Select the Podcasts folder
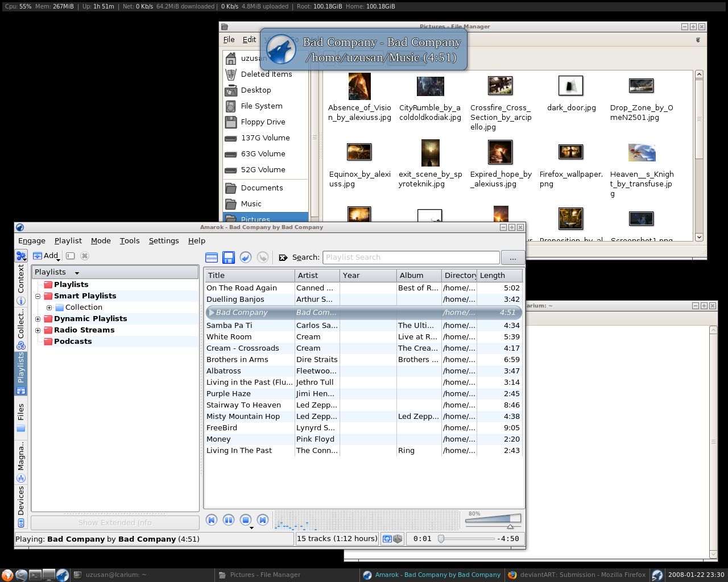The image size is (728, 582). (73, 342)
